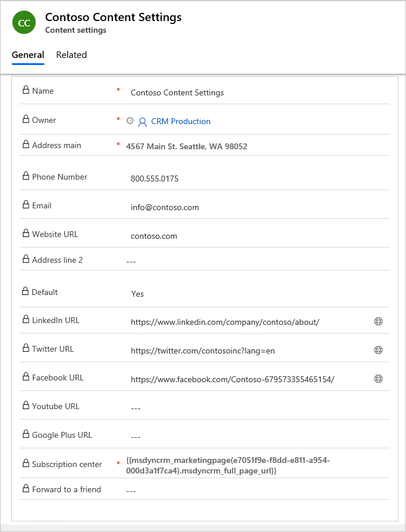Screen dimensions: 406x532
Task: Click the lock icon next to Name
Action: click(26, 90)
